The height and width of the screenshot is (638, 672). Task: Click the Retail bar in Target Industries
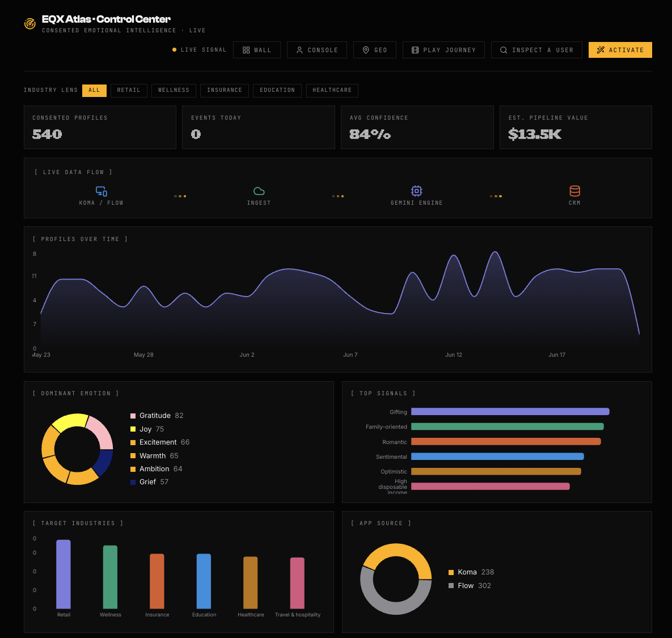pyautogui.click(x=64, y=574)
